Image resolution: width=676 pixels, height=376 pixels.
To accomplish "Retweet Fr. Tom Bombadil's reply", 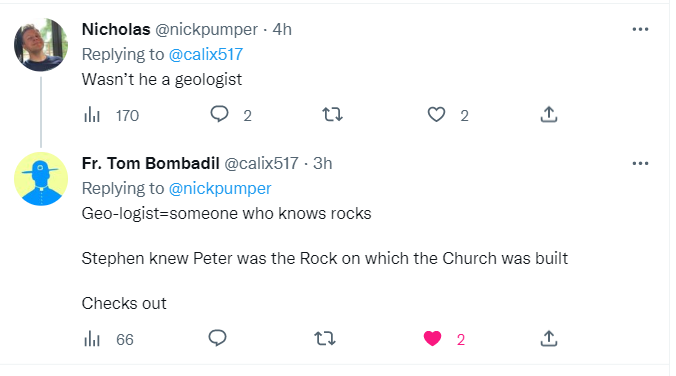I will pyautogui.click(x=325, y=338).
